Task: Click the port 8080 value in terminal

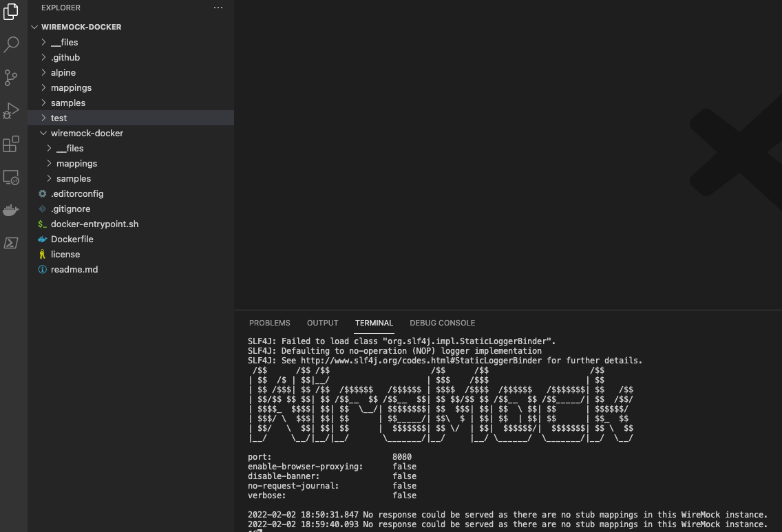Action: (x=402, y=457)
